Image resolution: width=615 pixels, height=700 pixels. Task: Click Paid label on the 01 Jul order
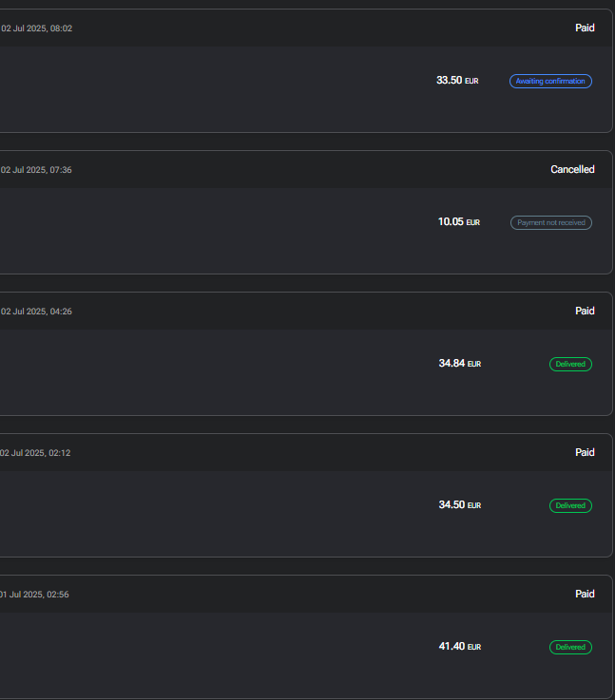coord(585,595)
